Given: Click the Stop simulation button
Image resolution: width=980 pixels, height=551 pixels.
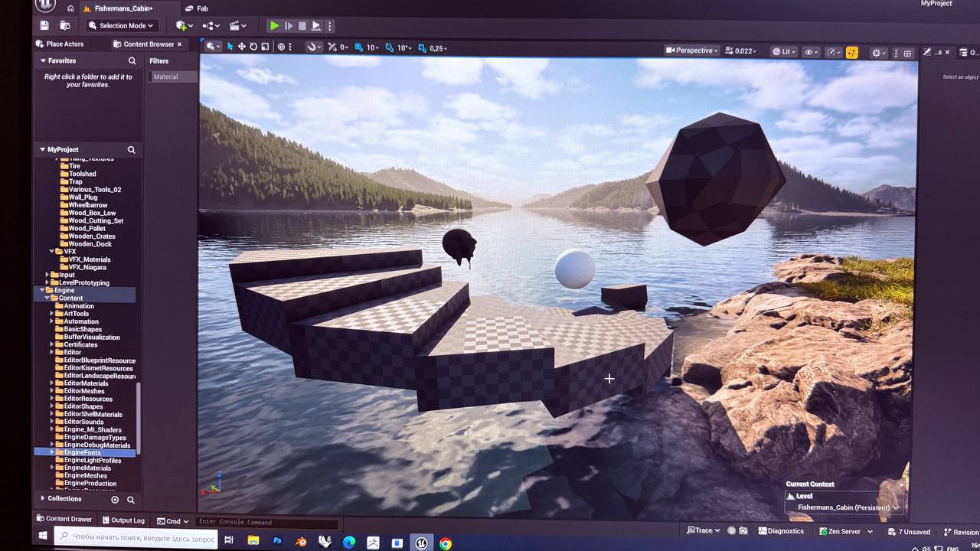Looking at the screenshot, I should click(x=302, y=26).
